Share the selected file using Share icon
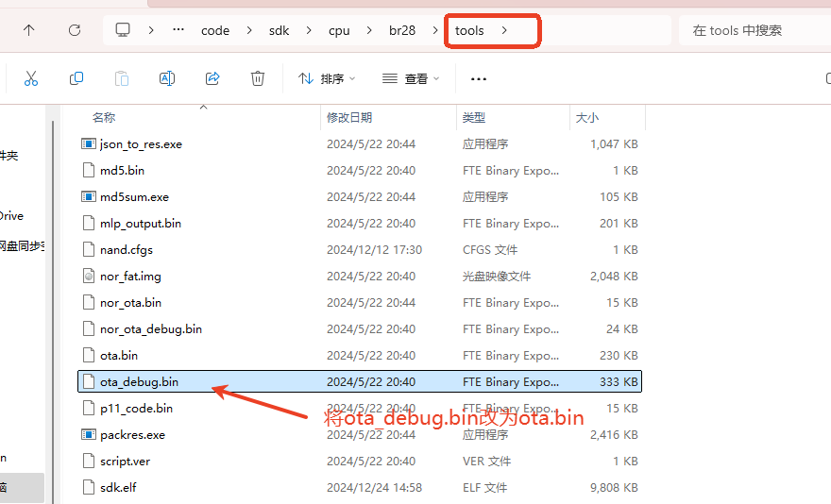 point(212,78)
